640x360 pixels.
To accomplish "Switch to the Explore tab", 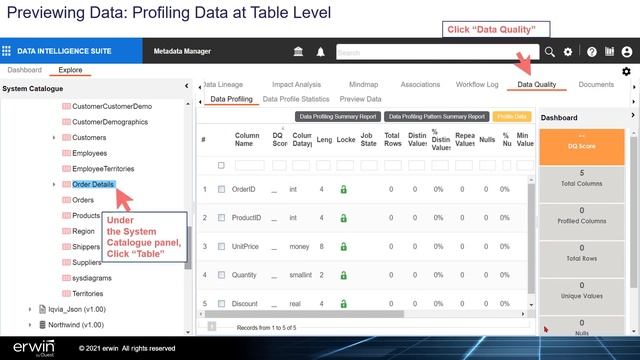I will [x=70, y=70].
